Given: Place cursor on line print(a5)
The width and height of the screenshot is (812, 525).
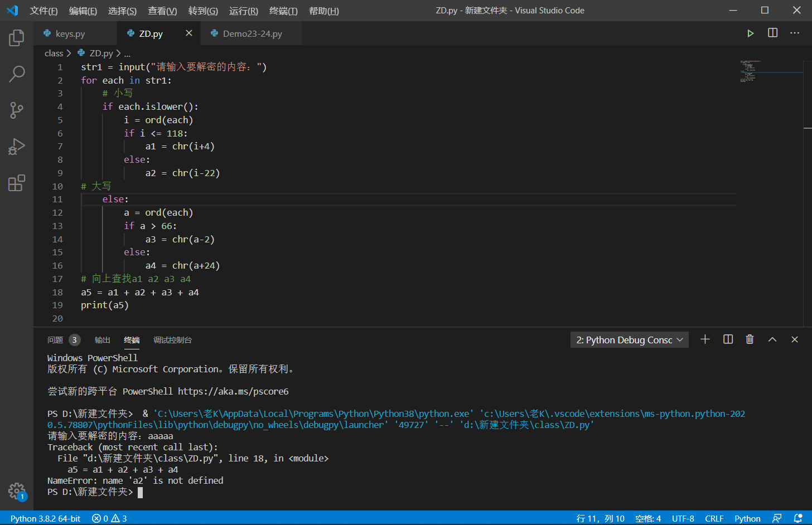Looking at the screenshot, I should (105, 305).
